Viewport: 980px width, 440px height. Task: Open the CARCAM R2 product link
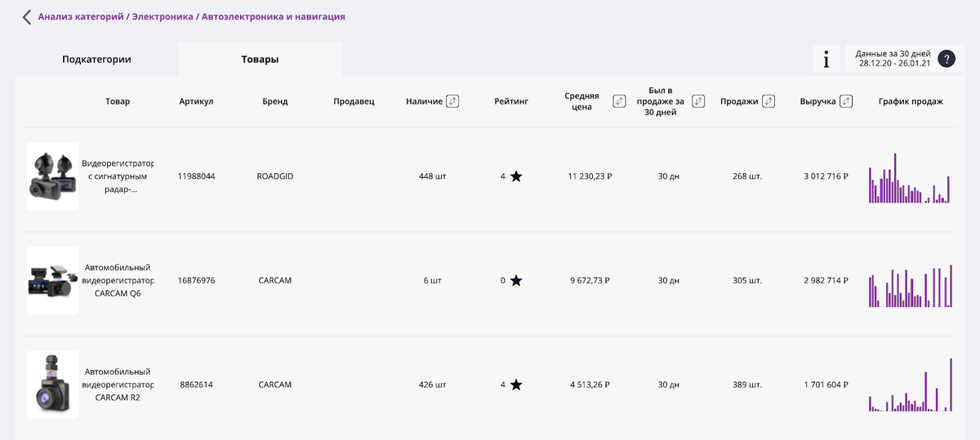pos(118,384)
